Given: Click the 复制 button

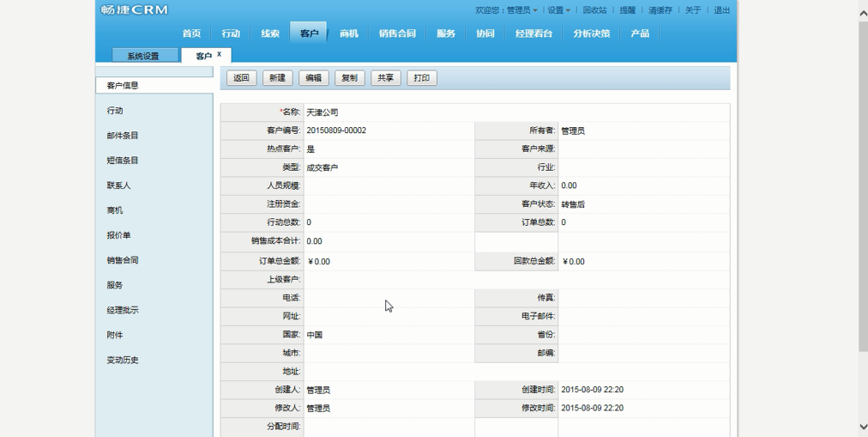Looking at the screenshot, I should pos(349,78).
